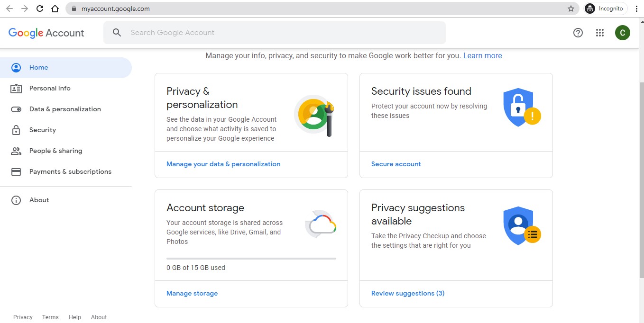Open Chrome three-dot menu
This screenshot has width=644, height=323.
pyautogui.click(x=636, y=9)
